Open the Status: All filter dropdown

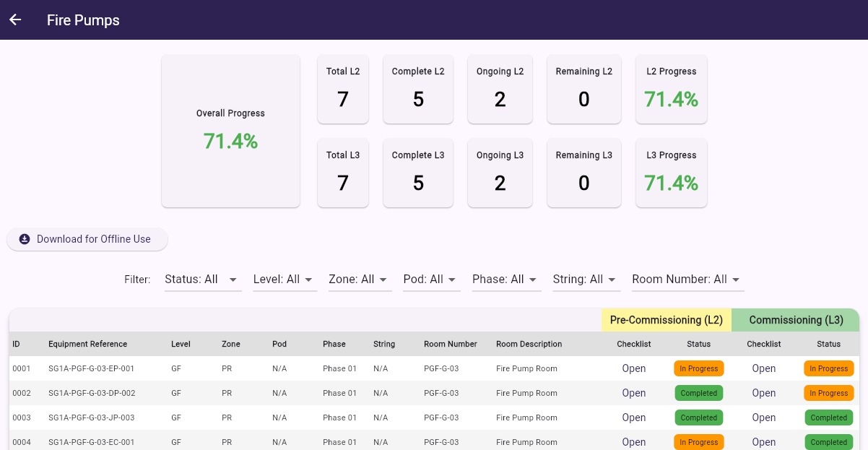tap(202, 280)
